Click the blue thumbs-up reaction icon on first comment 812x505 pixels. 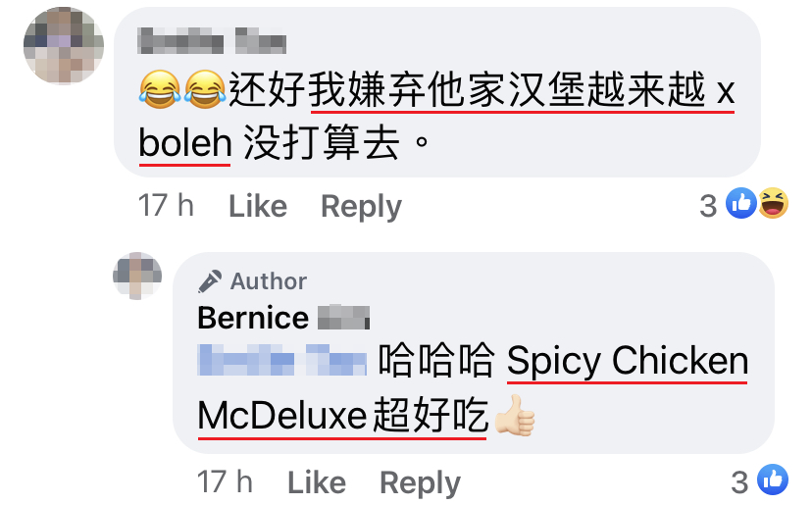tap(741, 203)
